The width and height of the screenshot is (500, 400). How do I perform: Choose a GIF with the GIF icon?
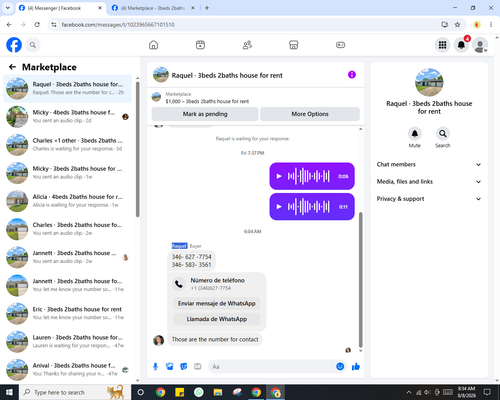198,367
